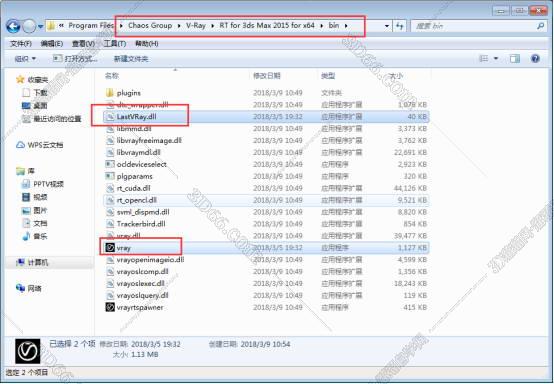Click the WPS云文档 cloud icon

(20, 145)
